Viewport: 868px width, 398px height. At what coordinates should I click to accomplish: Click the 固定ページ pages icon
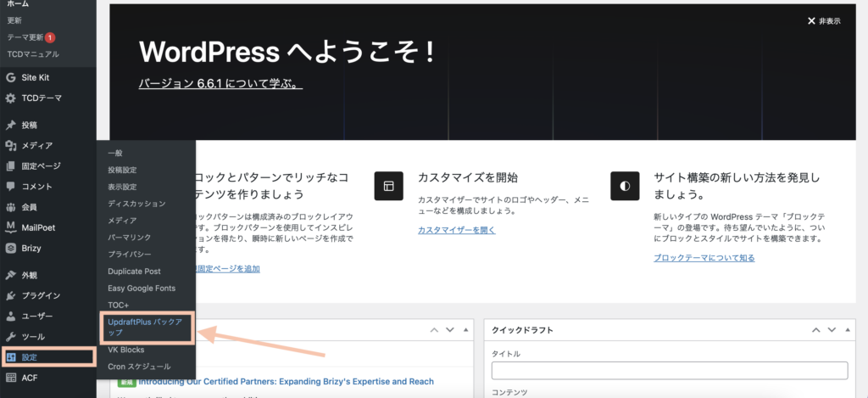point(10,166)
